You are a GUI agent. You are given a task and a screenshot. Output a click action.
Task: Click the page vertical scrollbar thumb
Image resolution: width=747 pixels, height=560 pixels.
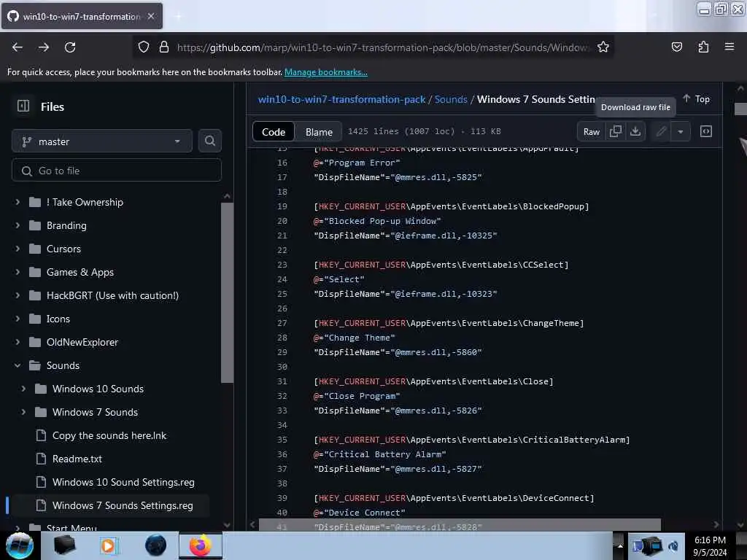pyautogui.click(x=740, y=109)
